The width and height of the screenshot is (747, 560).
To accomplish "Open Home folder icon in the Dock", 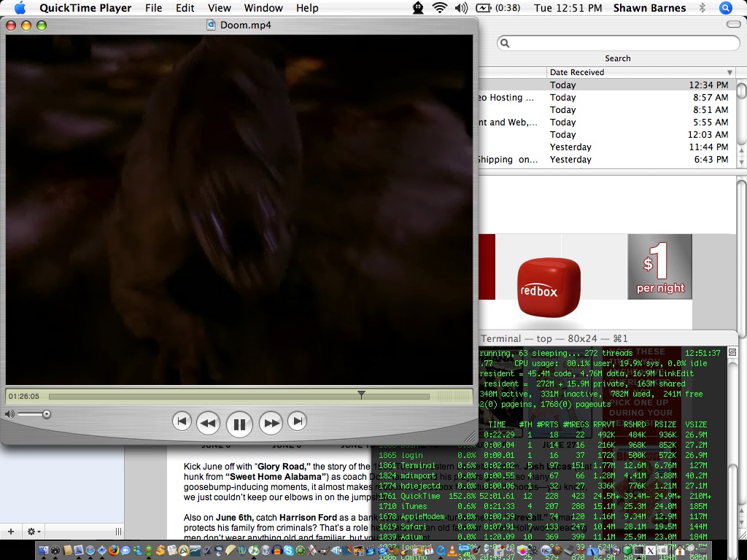I will click(679, 551).
